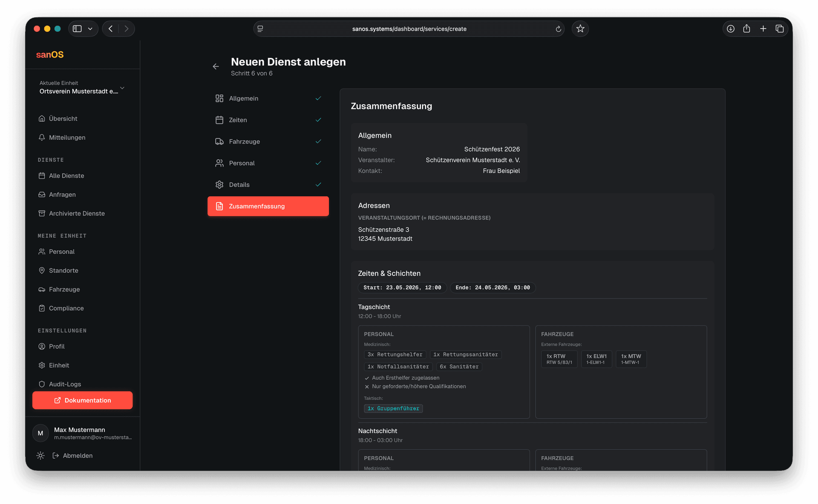Select the Fahrzeuge car icon under Meine Einheit
The image size is (818, 504).
pyautogui.click(x=42, y=289)
